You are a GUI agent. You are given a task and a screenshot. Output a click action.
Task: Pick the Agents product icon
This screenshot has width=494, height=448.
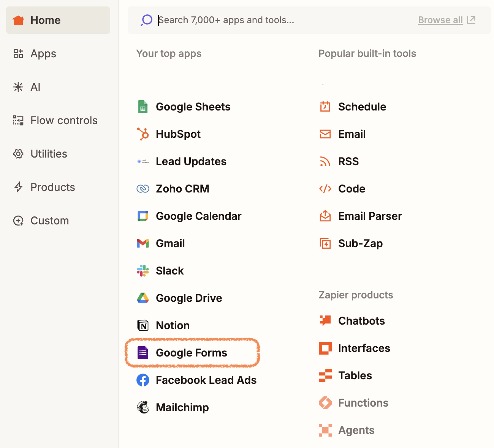[325, 430]
